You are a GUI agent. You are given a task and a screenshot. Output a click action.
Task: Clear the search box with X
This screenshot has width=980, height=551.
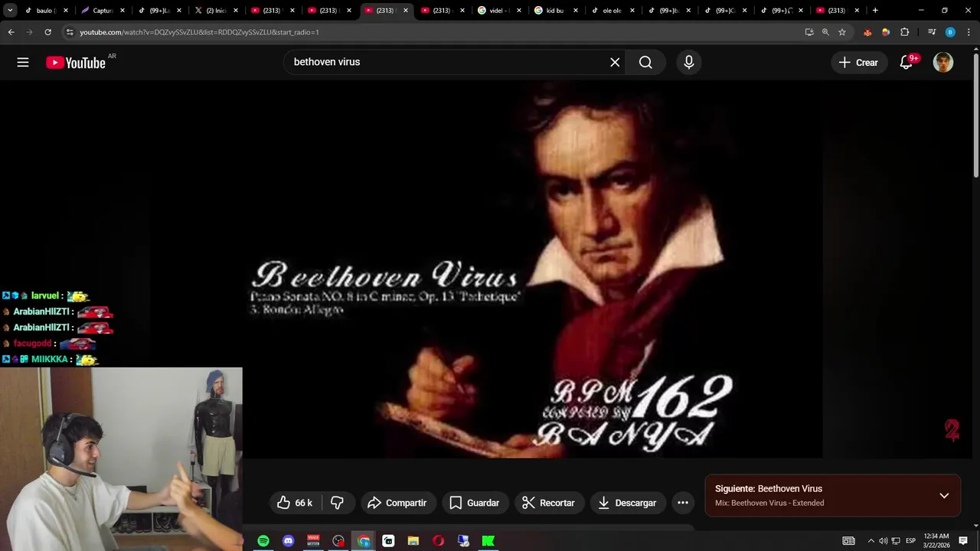[x=615, y=62]
